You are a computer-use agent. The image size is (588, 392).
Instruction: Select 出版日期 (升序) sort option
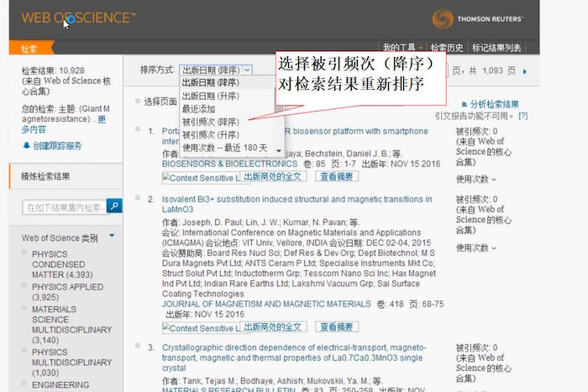point(228,96)
